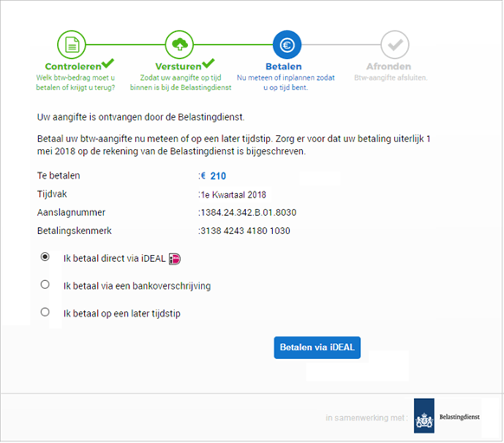Go to the Afronden step label

click(x=389, y=66)
